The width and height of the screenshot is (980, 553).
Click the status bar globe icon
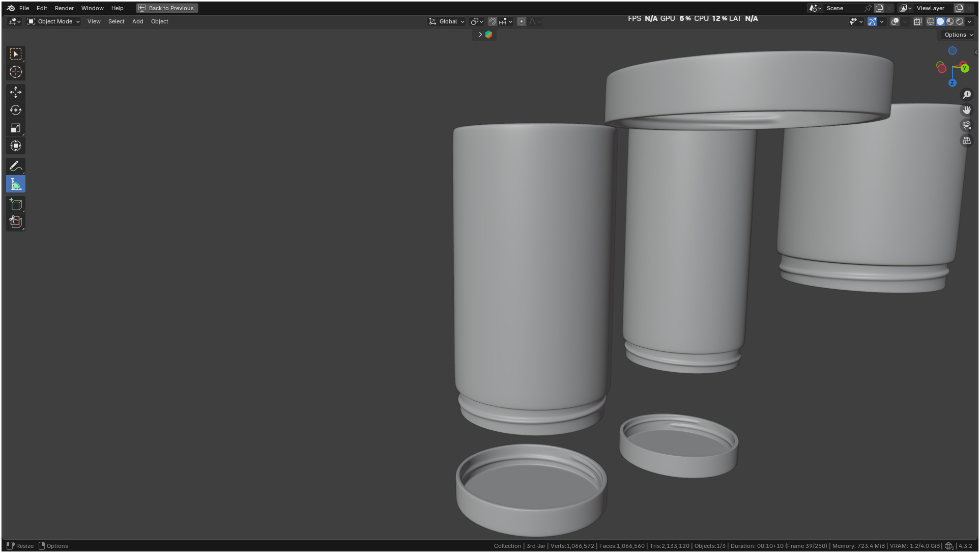click(949, 546)
